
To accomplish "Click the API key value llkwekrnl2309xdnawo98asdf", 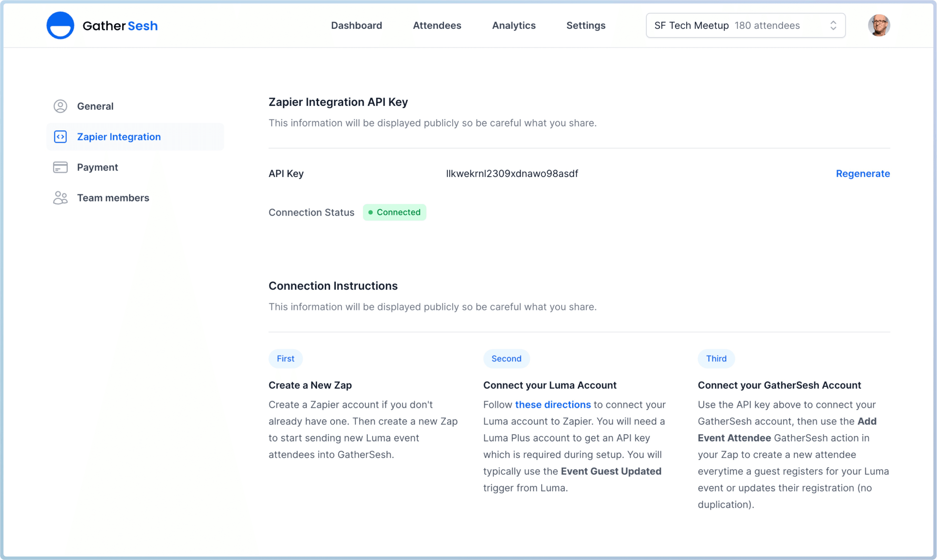I will click(512, 174).
